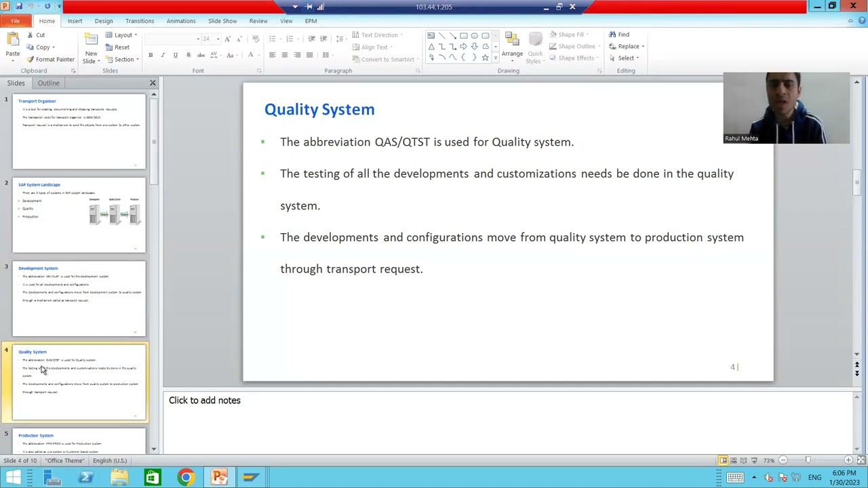This screenshot has width=868, height=488.
Task: Open the Layout dropdown
Action: (121, 35)
